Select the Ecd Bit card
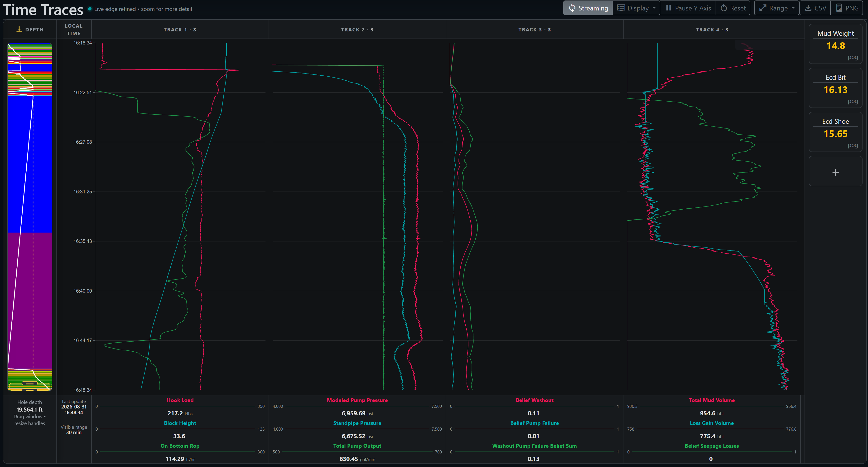This screenshot has height=467, width=868. pos(835,88)
